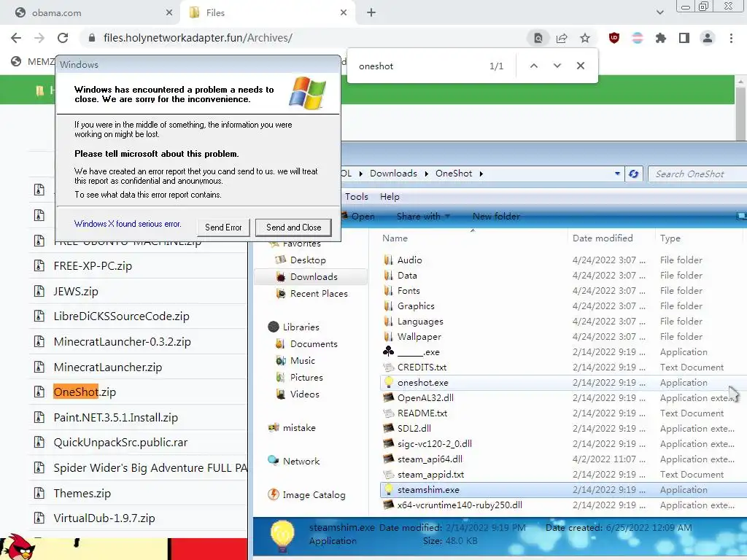Open a new browser tab
This screenshot has width=747, height=560.
pyautogui.click(x=371, y=13)
